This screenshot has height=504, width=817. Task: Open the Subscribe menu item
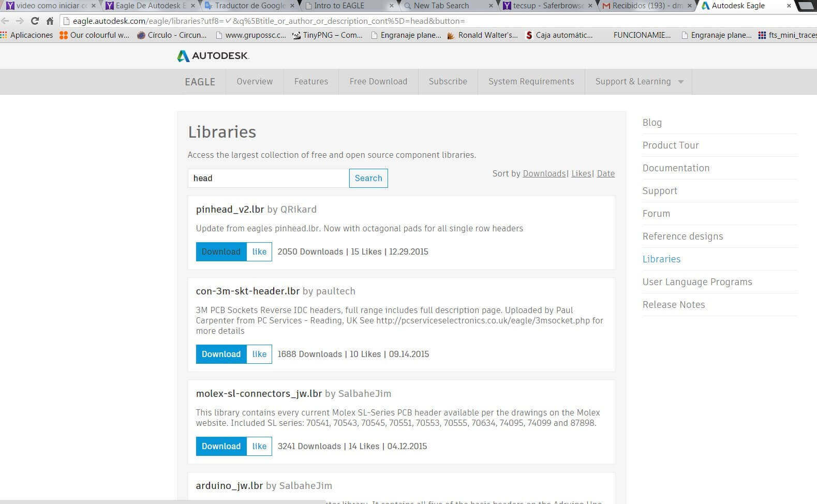click(448, 82)
